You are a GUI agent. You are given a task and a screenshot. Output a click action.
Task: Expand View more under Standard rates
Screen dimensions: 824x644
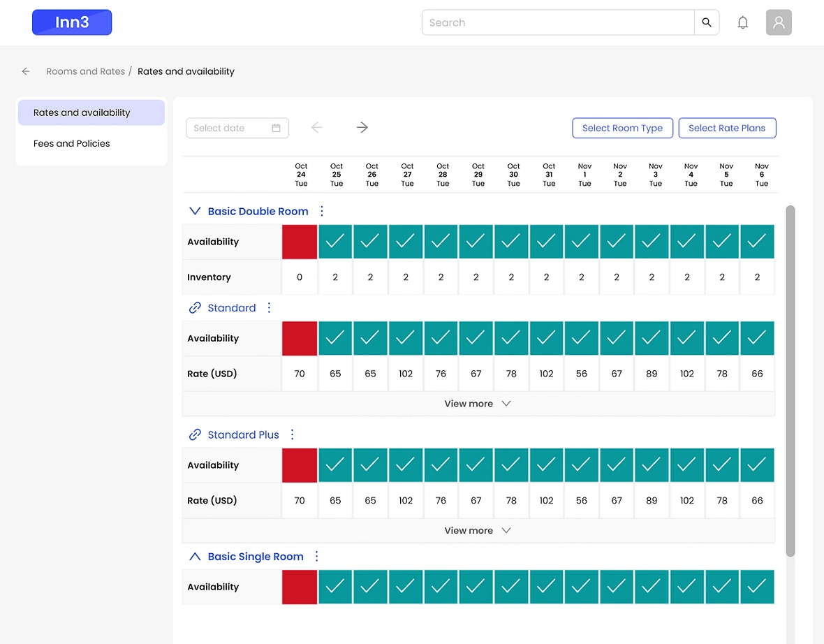tap(478, 404)
